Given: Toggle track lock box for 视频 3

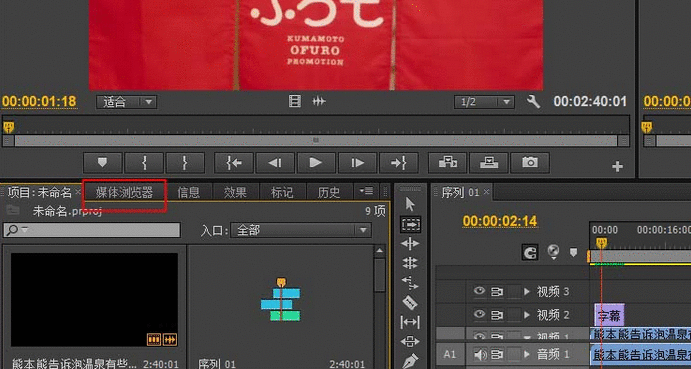Looking at the screenshot, I should pos(514,291).
